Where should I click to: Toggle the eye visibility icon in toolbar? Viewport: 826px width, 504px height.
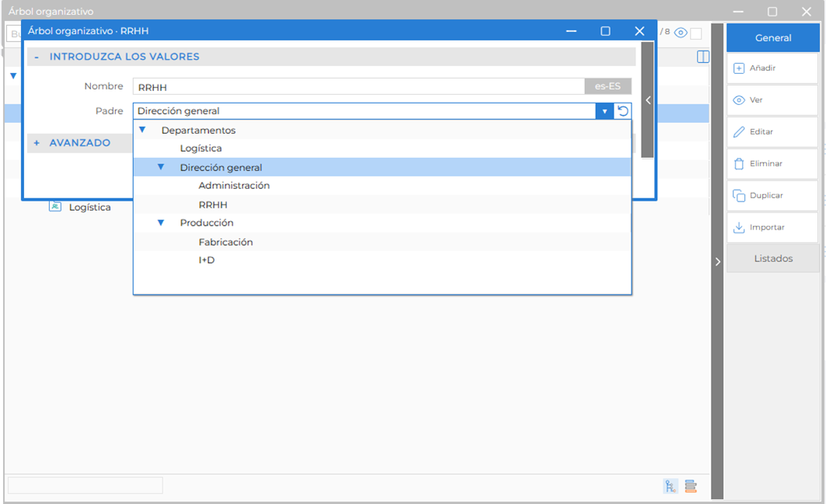tap(681, 33)
